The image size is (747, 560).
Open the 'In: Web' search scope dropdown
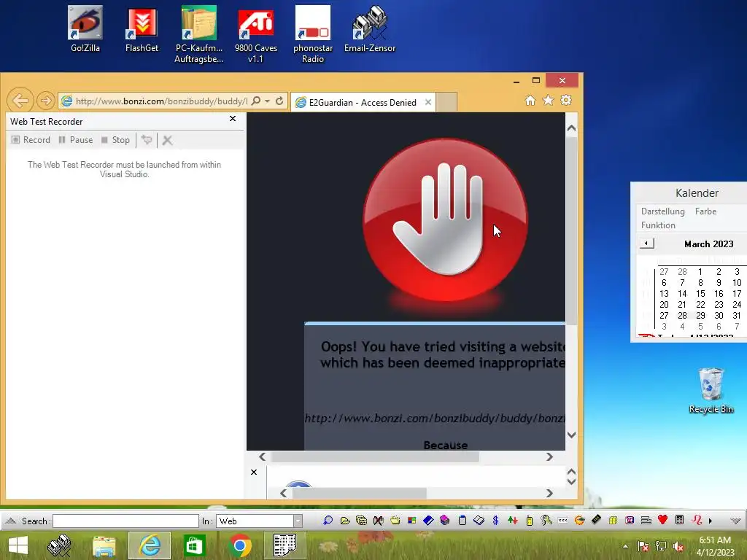pyautogui.click(x=298, y=521)
